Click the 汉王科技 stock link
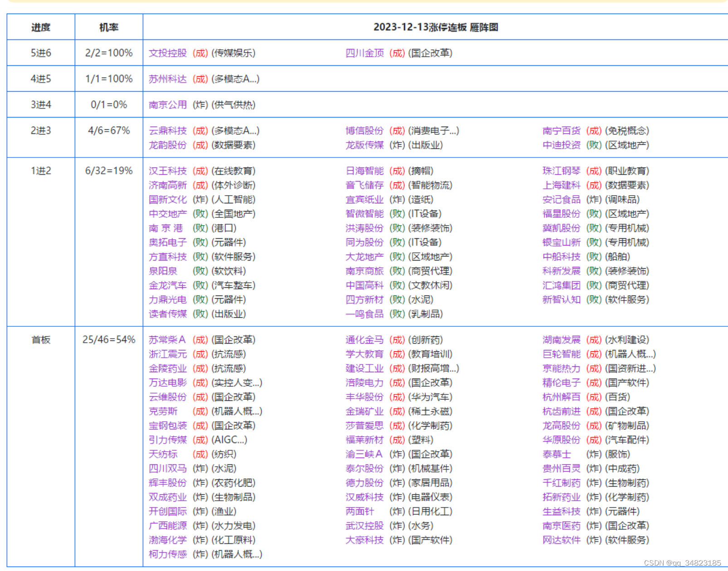 pyautogui.click(x=168, y=171)
